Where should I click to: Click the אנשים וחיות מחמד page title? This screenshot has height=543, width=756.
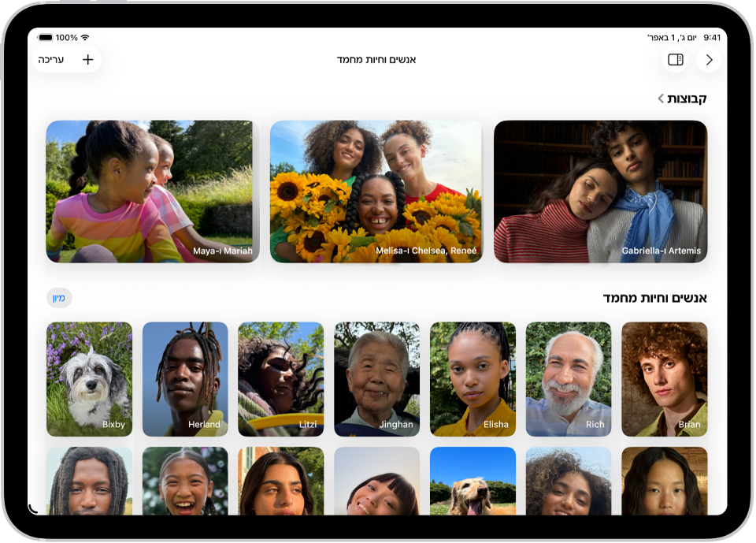tap(376, 60)
